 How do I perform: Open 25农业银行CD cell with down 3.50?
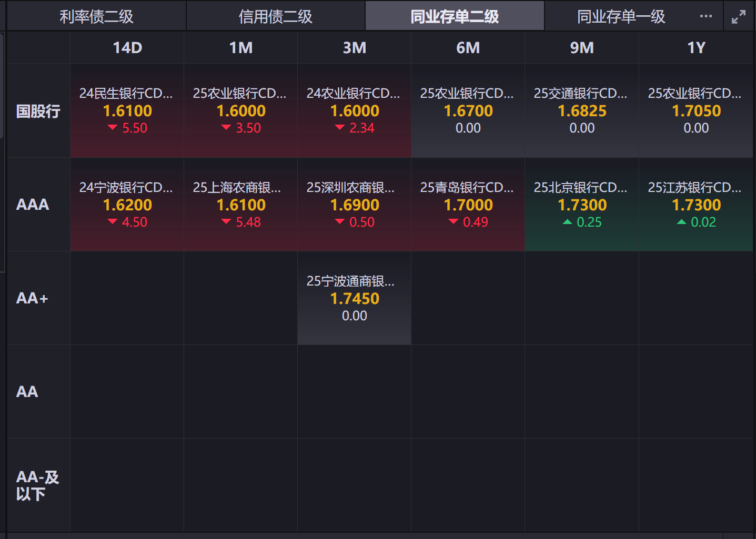240,111
